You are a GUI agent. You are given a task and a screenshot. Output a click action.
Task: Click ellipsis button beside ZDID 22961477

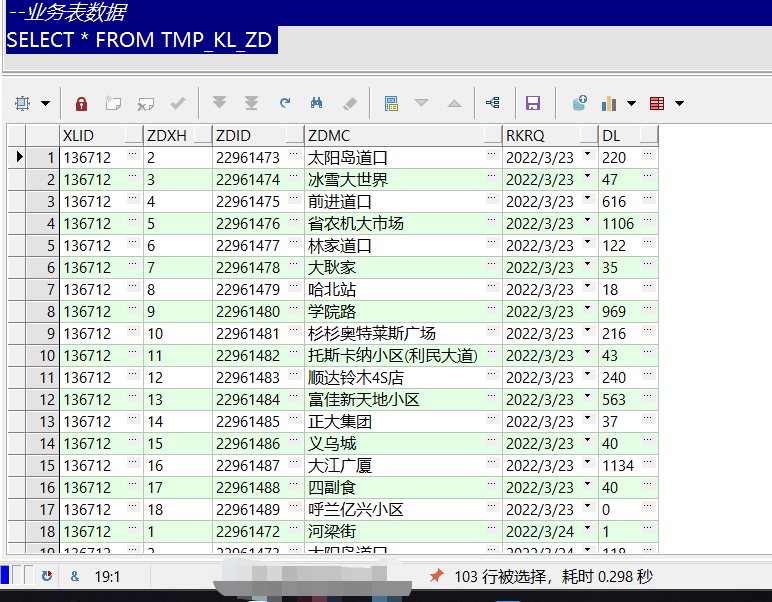[x=294, y=242]
